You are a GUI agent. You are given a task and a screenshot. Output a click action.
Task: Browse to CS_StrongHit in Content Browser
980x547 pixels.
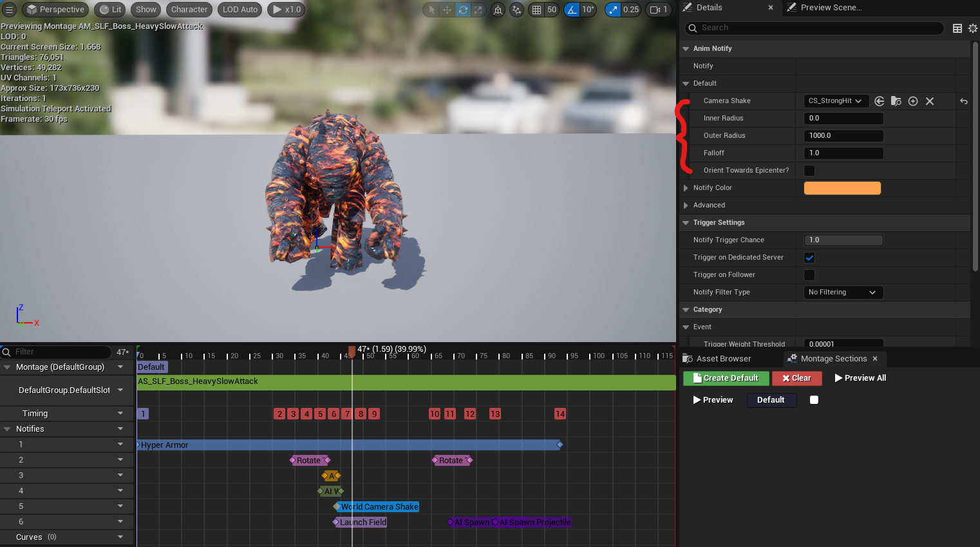coord(896,101)
